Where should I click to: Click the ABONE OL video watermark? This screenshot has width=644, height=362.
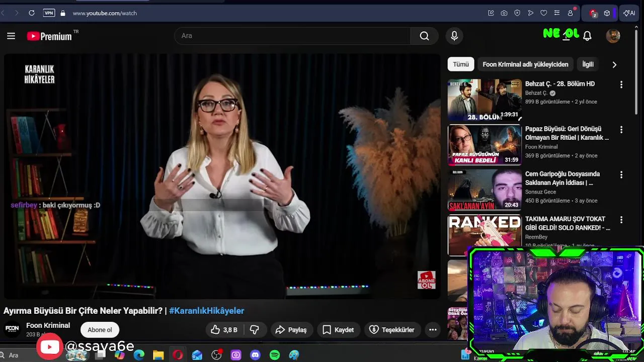[x=426, y=280]
